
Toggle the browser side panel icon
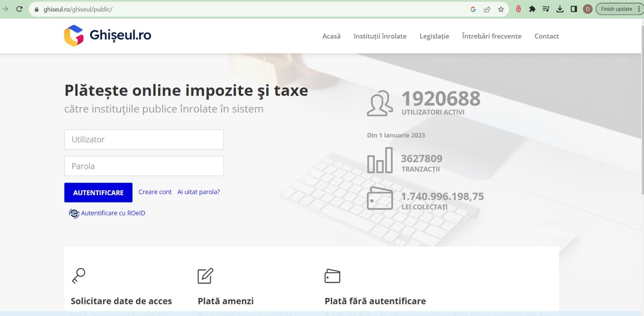[x=574, y=9]
